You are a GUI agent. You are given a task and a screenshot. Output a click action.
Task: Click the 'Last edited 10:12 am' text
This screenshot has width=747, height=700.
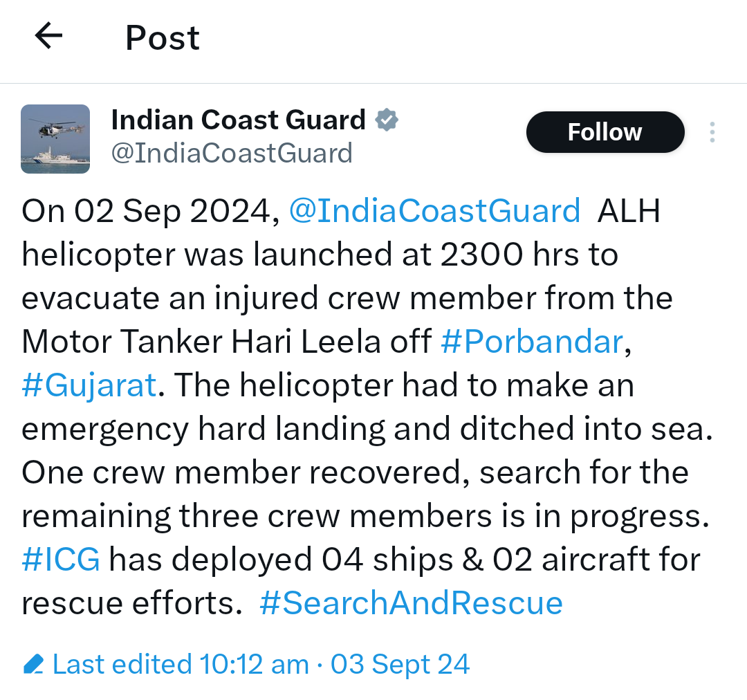[x=181, y=665]
